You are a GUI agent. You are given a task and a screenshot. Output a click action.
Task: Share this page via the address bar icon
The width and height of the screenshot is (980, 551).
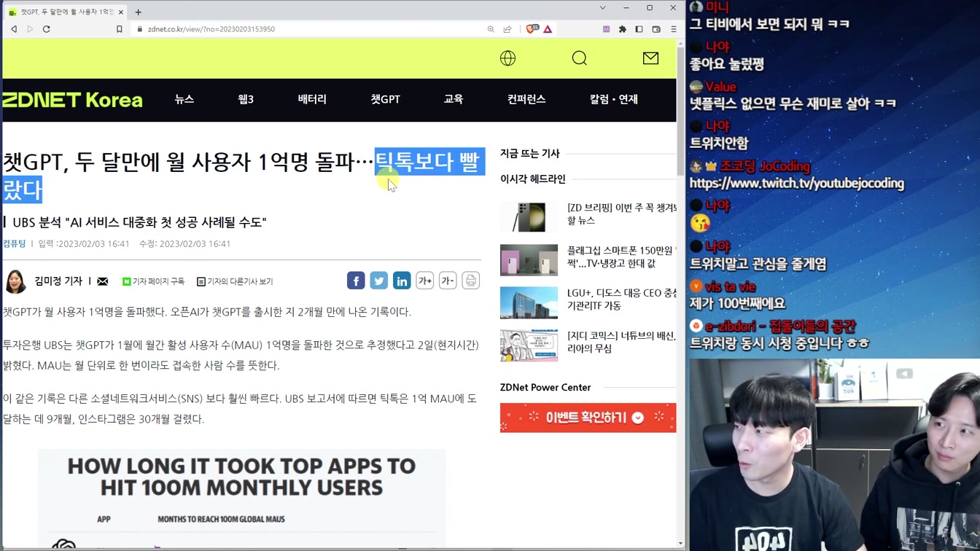(x=507, y=29)
